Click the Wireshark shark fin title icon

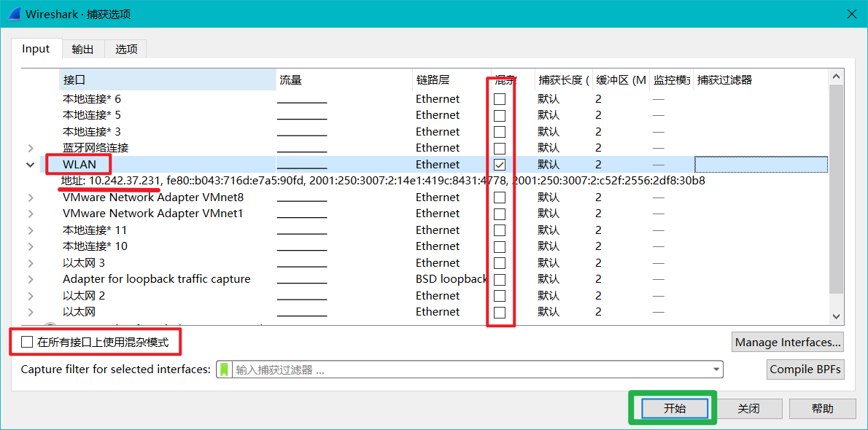13,14
